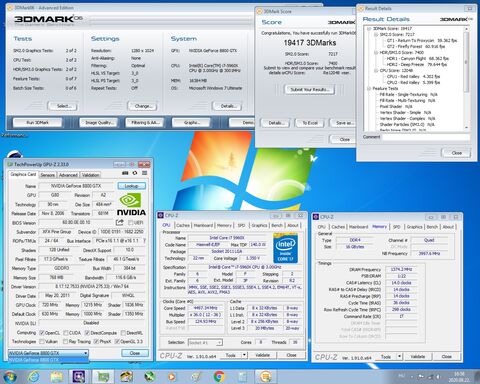Click the Bus Interface question mark icon
480x384 pixels.
(x=144, y=241)
